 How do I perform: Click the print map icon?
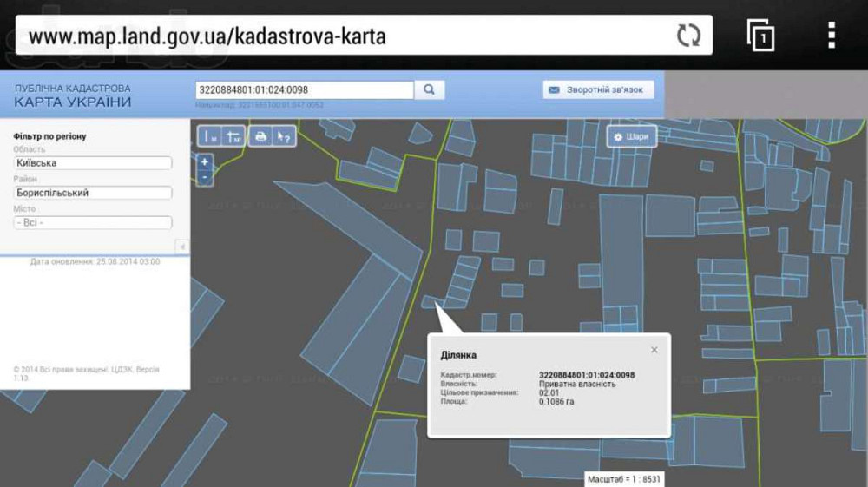coord(260,136)
